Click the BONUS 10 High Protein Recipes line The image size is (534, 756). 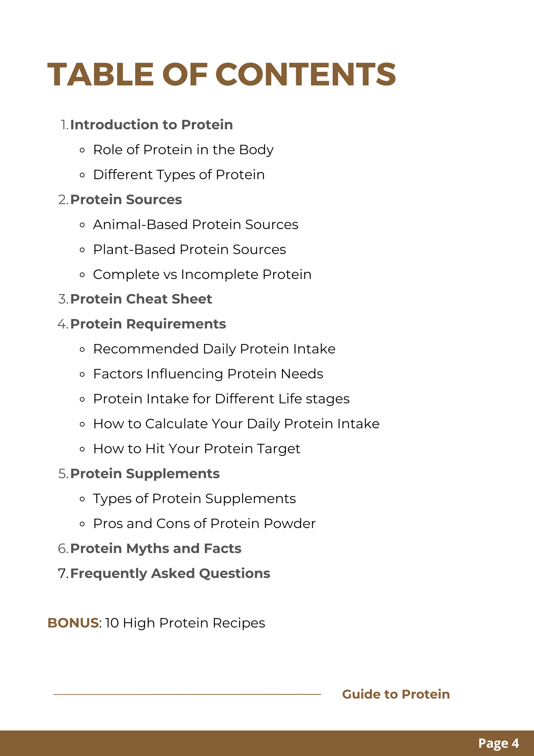coord(156,623)
